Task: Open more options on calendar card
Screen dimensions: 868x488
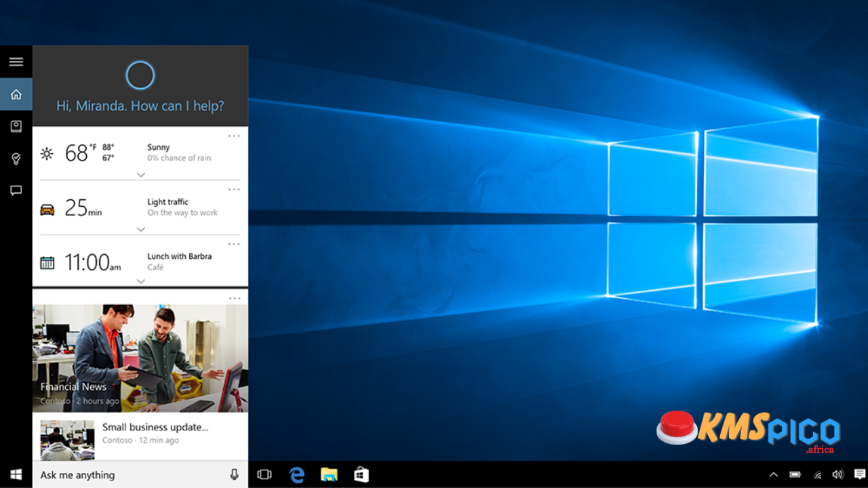Action: (x=234, y=243)
